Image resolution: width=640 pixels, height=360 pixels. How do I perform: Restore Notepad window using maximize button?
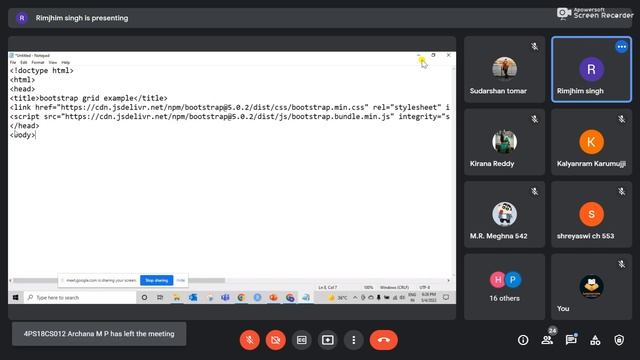[433, 55]
